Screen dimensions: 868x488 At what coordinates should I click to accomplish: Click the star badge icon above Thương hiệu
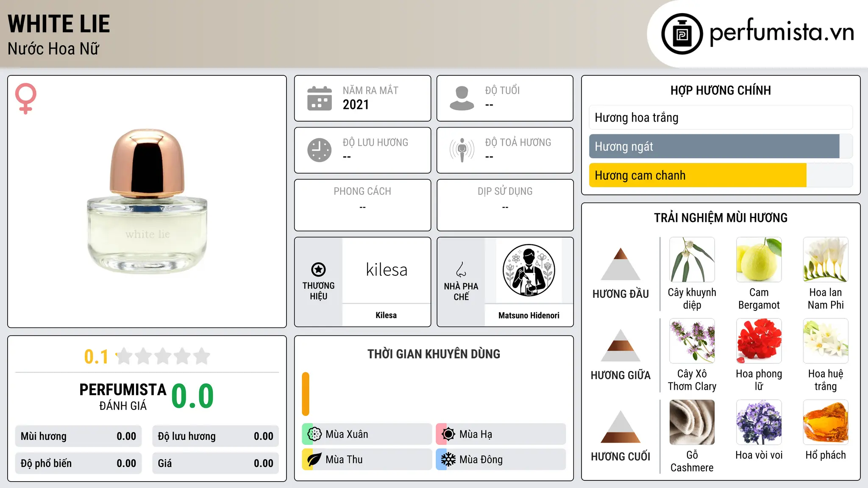click(318, 269)
